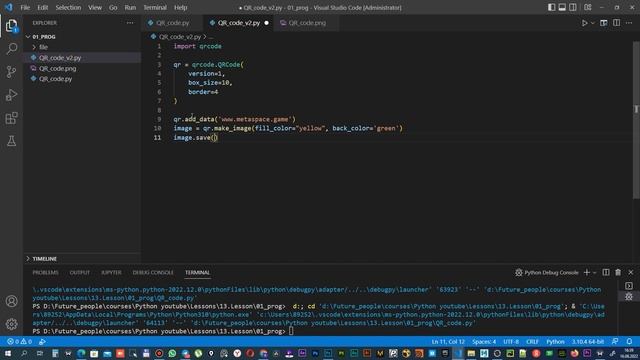Open the Accounts menu icon
This screenshot has height=360, width=640.
pos(11,301)
